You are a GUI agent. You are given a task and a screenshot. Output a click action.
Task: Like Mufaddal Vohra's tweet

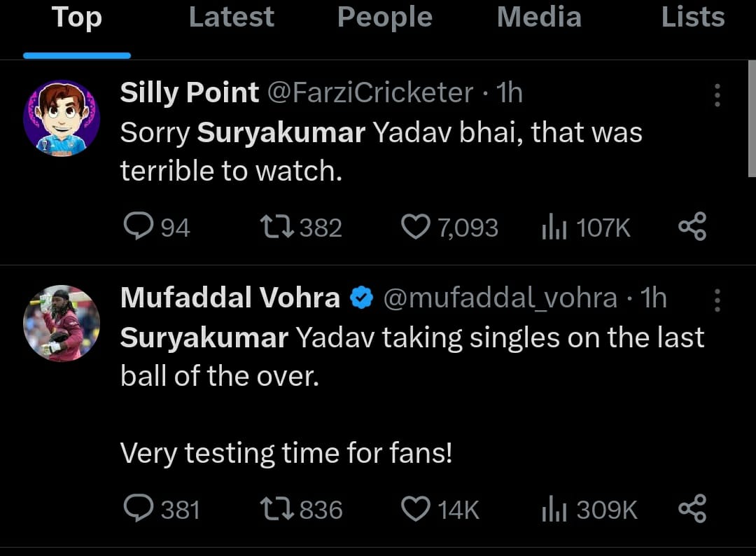pos(416,509)
